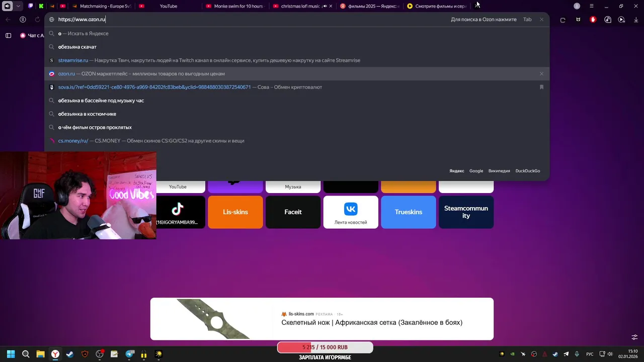The height and width of the screenshot is (362, 644).
Task: Switch search engine to DuckDuckGo
Action: click(528, 171)
